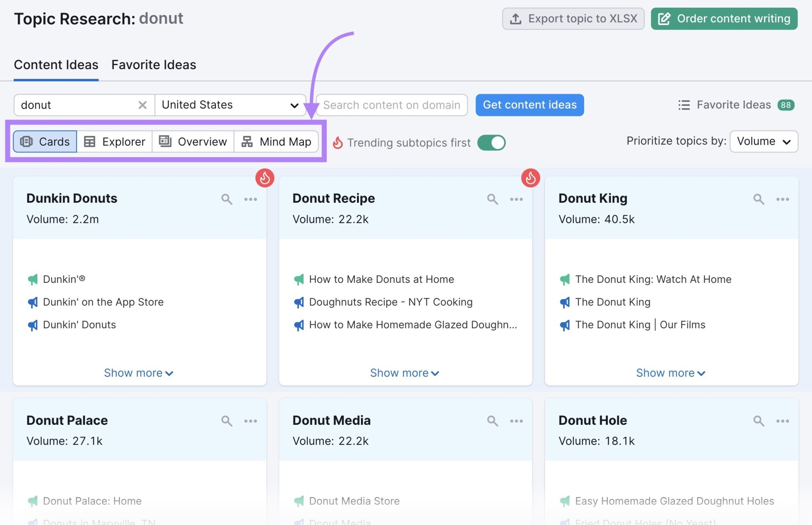Expand Show more on Donut Recipe card
Image resolution: width=812 pixels, height=525 pixels.
(404, 372)
